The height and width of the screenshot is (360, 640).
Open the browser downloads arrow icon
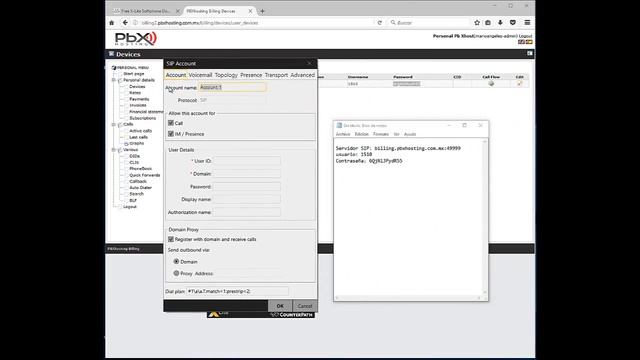(x=500, y=23)
